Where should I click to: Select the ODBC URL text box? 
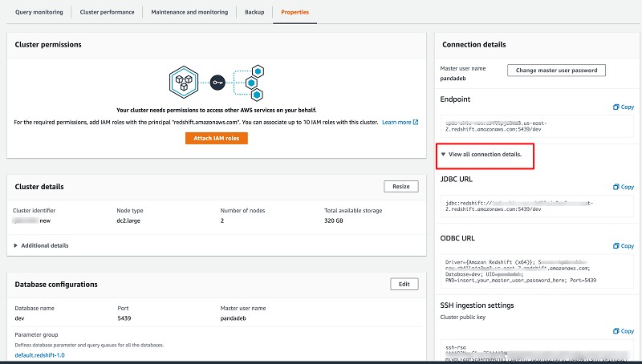(537, 271)
